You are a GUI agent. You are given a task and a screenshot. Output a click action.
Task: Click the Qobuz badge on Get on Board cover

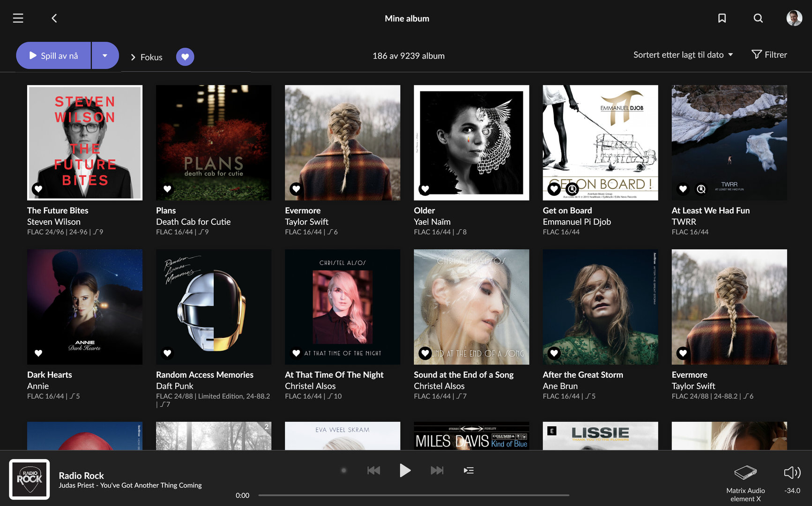click(572, 189)
